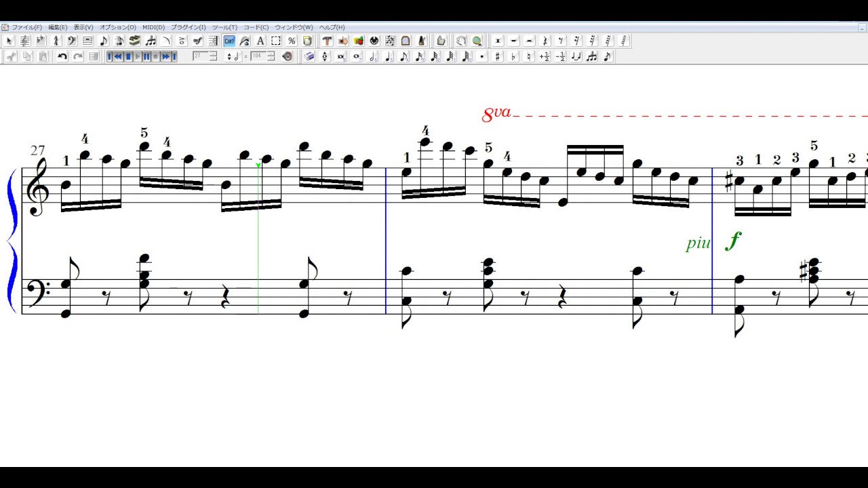Choose the Smart Shape slur tool
Screen dimensions: 868x488
(166, 41)
